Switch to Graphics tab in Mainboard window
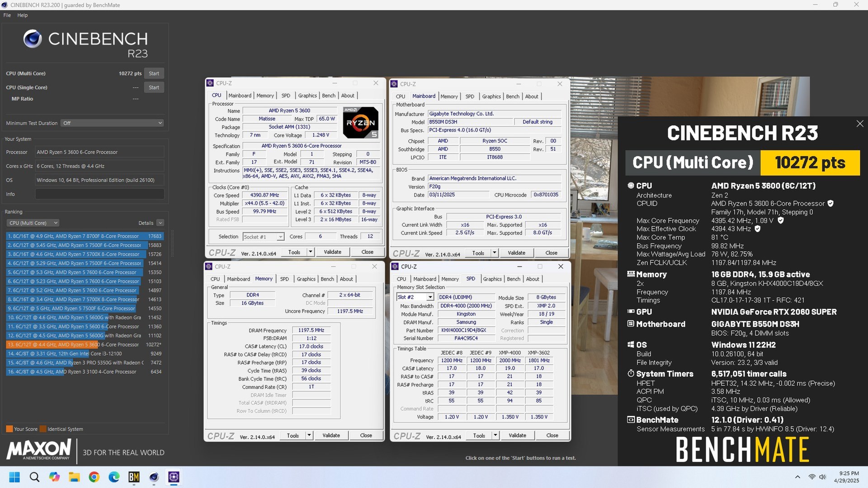Viewport: 868px width, 488px height. (x=491, y=97)
